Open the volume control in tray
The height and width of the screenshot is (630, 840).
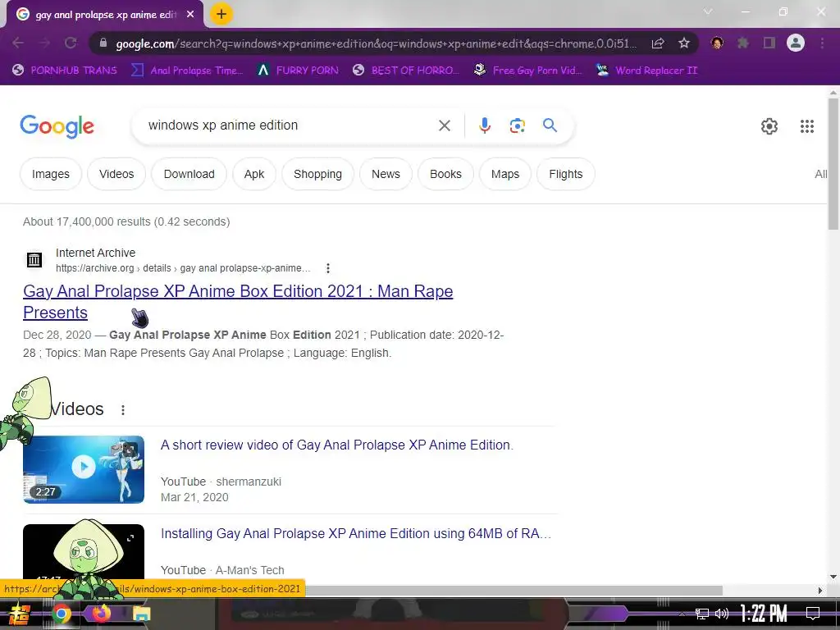click(722, 614)
